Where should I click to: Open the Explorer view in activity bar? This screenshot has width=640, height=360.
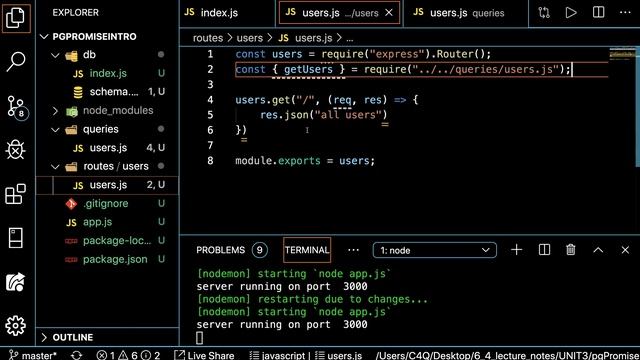click(16, 18)
